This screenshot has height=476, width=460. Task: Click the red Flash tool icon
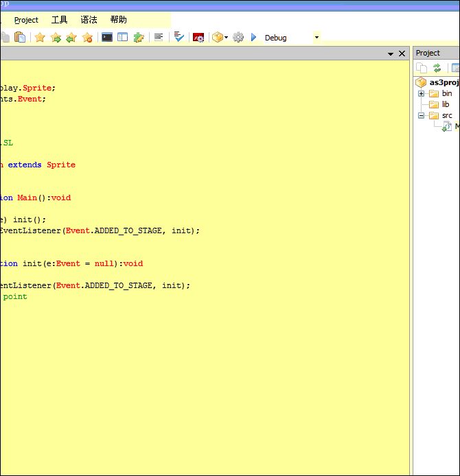tap(198, 38)
